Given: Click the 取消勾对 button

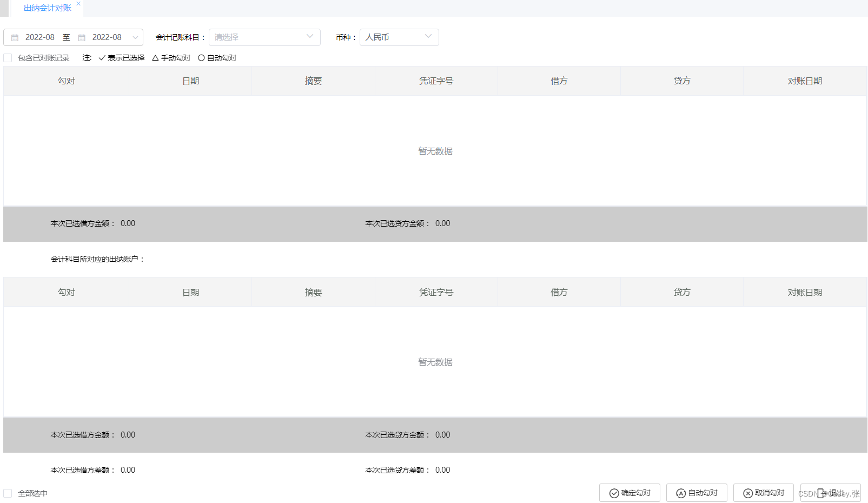Looking at the screenshot, I should (x=764, y=493).
